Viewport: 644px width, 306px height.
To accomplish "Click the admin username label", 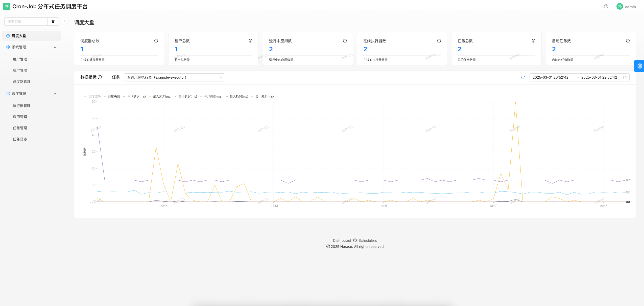I will pyautogui.click(x=630, y=7).
